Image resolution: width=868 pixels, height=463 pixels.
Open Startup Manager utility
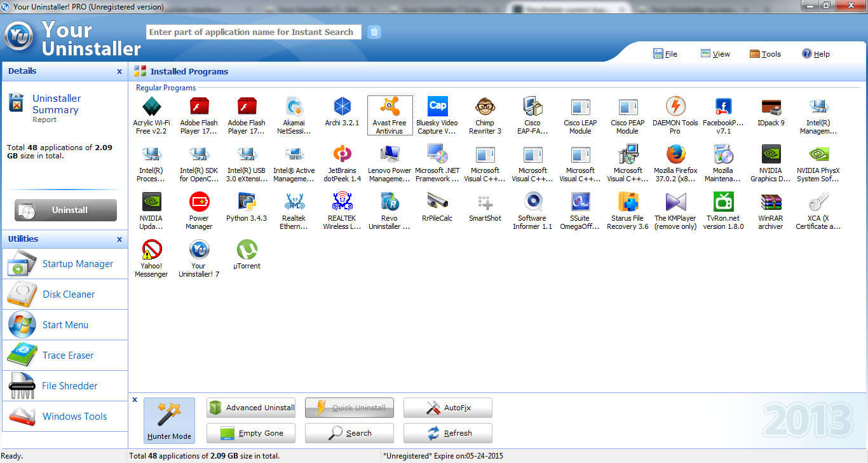pyautogui.click(x=65, y=264)
